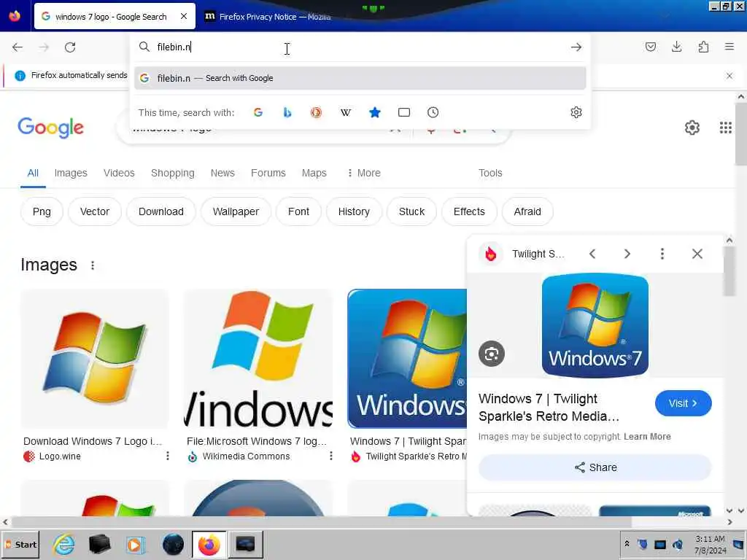Open options for Wikimedia Commons result
Screen dimensions: 747x560
pyautogui.click(x=331, y=456)
